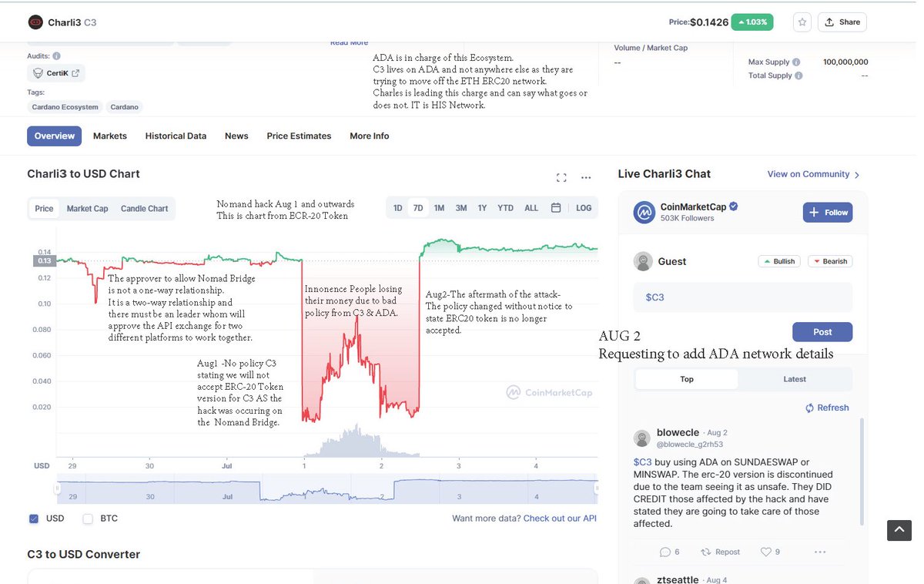This screenshot has height=584, width=924.
Task: Click the CoinMarketCap verified badge
Action: [734, 206]
